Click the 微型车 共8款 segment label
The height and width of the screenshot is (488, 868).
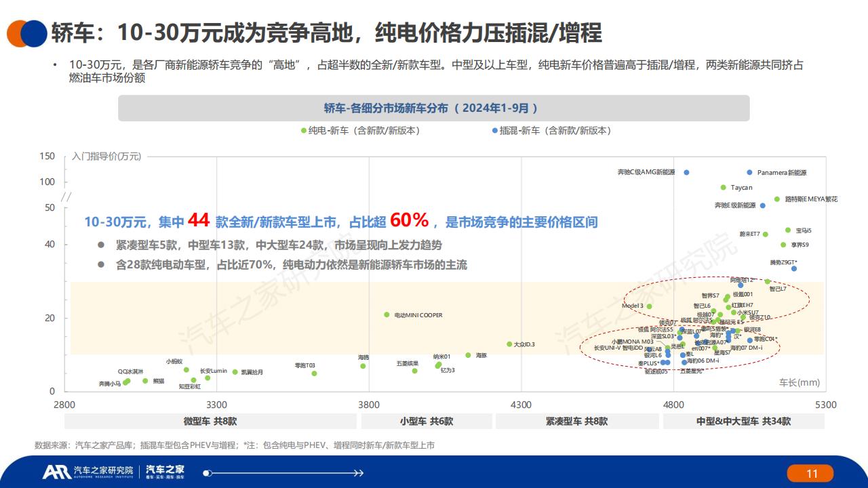(x=210, y=421)
